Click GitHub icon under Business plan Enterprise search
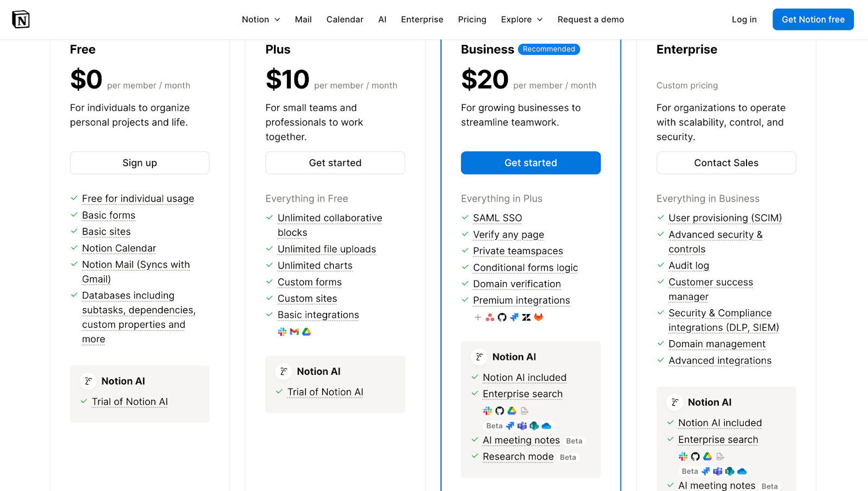This screenshot has height=491, width=868. pyautogui.click(x=500, y=411)
